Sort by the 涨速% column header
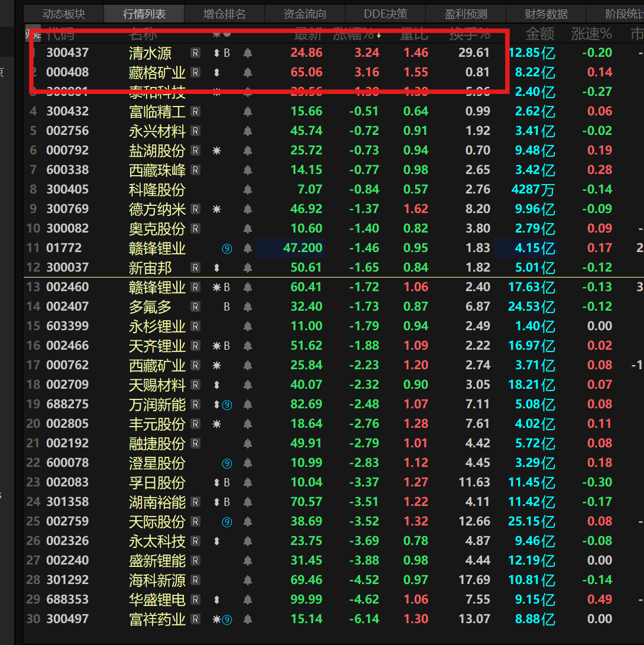Screen dimensions: 644x645 pyautogui.click(x=591, y=34)
